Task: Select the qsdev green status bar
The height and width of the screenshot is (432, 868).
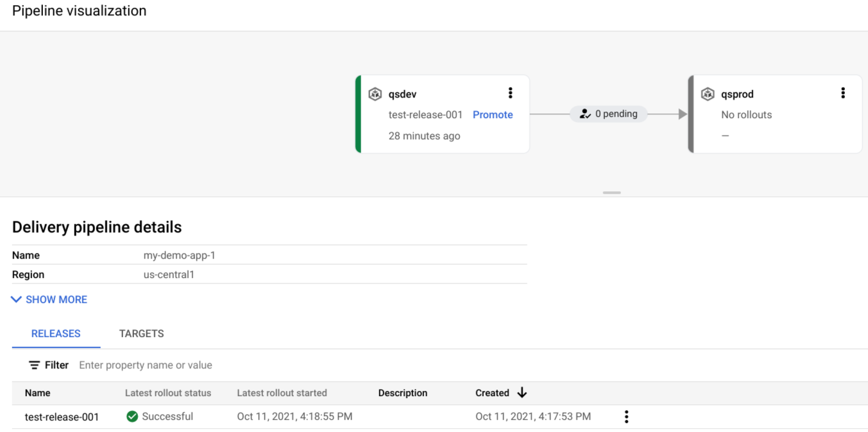Action: tap(357, 114)
